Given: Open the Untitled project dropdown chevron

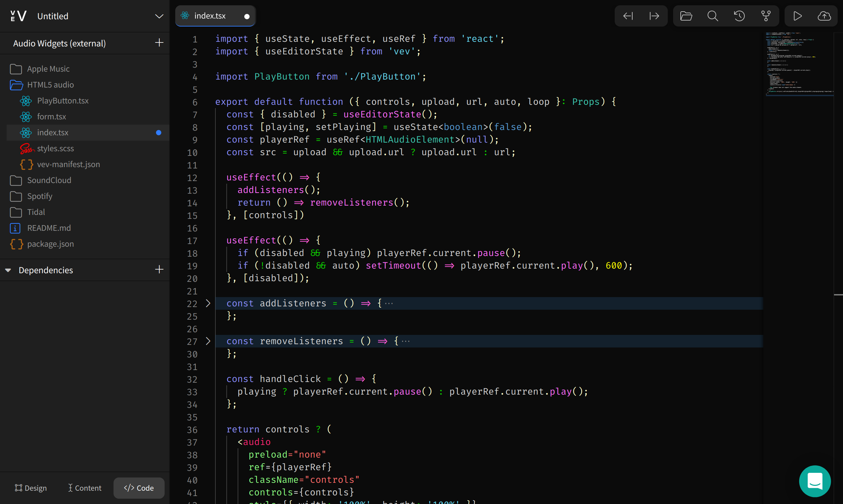Looking at the screenshot, I should pos(159,16).
